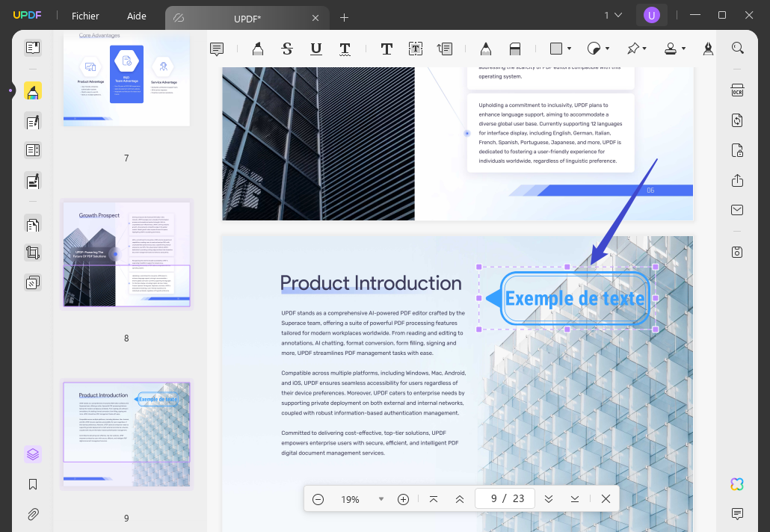Image resolution: width=770 pixels, height=532 pixels.
Task: Select page 9 Product Introduction thumbnail
Action: click(126, 434)
